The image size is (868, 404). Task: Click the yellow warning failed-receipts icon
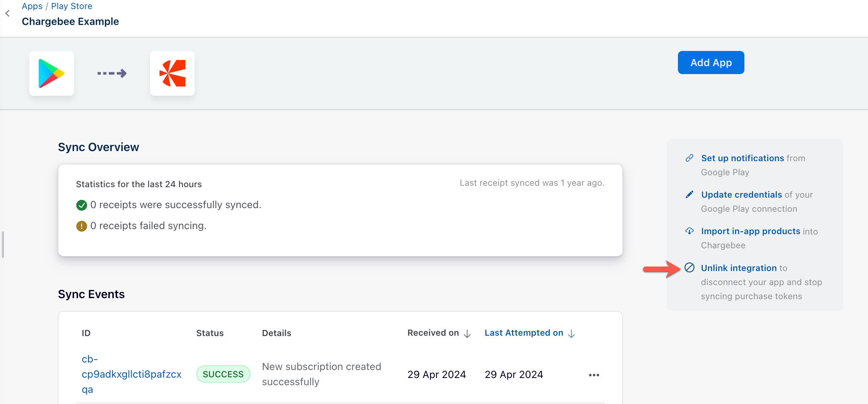81,226
